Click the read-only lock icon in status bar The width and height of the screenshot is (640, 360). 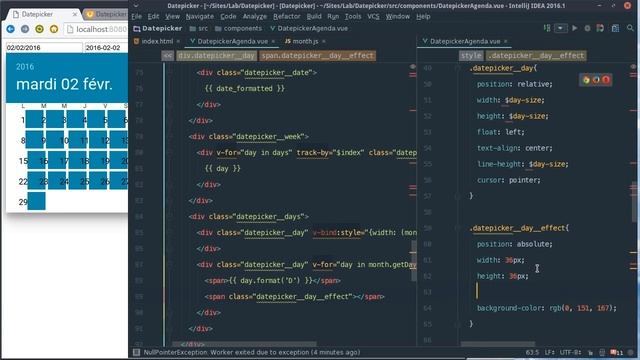pyautogui.click(x=591, y=352)
